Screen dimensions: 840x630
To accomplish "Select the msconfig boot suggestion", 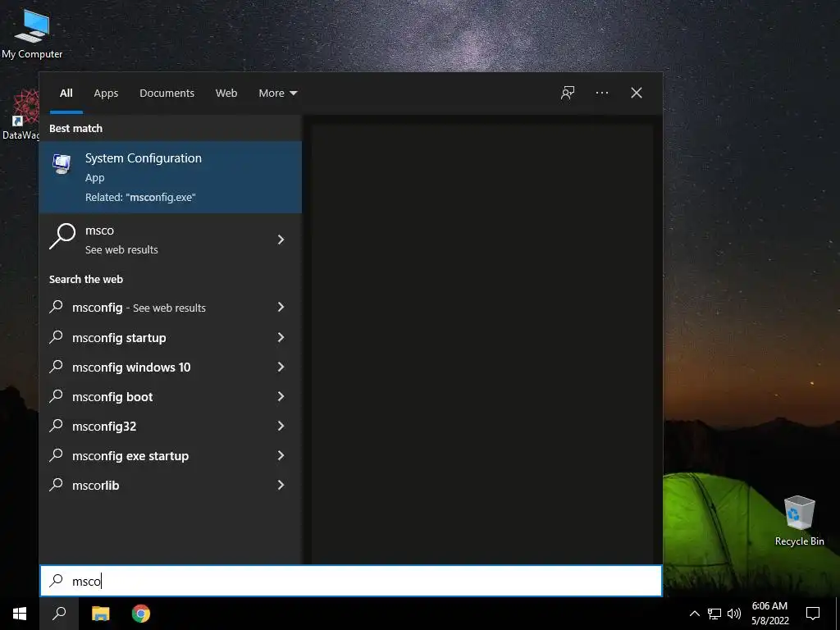I will (171, 396).
